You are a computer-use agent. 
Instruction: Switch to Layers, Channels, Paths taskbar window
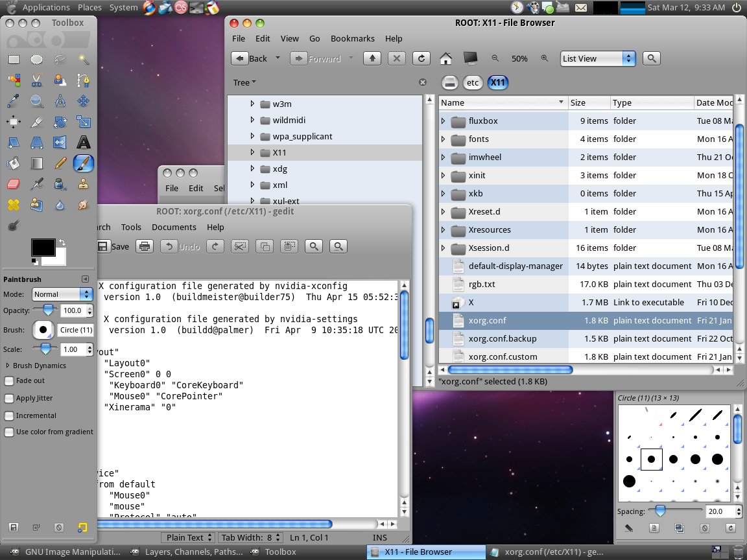point(187,552)
